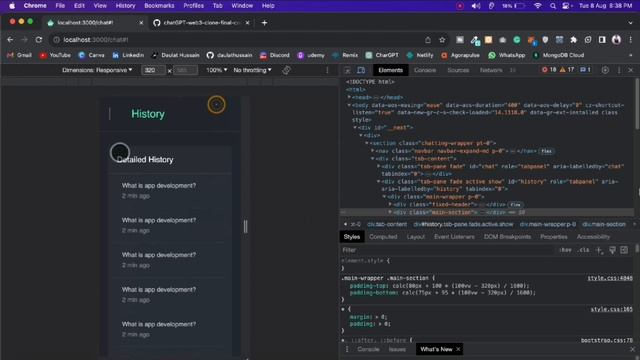Expand the nav navbar node
This screenshot has height=360, width=640.
point(372,151)
